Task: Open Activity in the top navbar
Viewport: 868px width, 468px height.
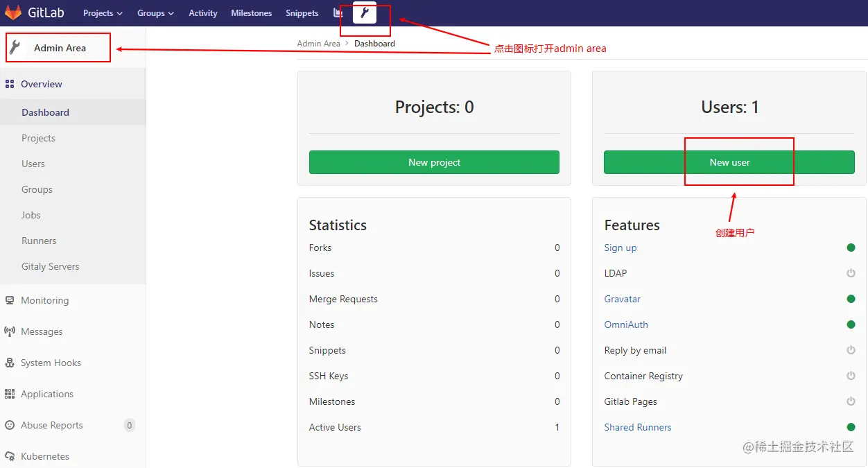Action: [203, 13]
